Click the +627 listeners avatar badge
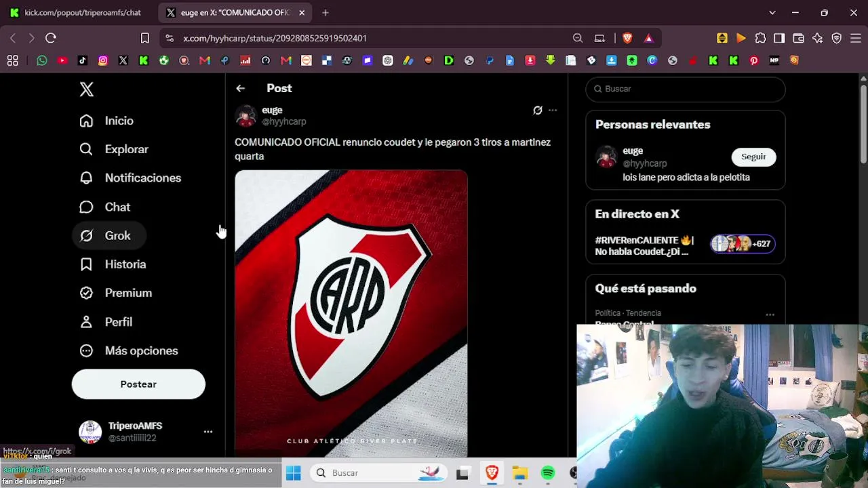Image resolution: width=868 pixels, height=488 pixels. pos(743,244)
